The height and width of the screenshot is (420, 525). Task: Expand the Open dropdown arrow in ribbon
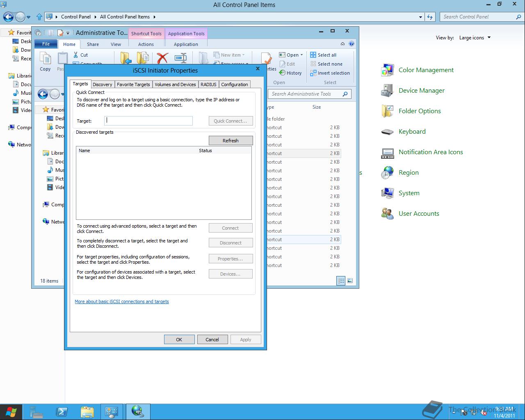pos(301,55)
